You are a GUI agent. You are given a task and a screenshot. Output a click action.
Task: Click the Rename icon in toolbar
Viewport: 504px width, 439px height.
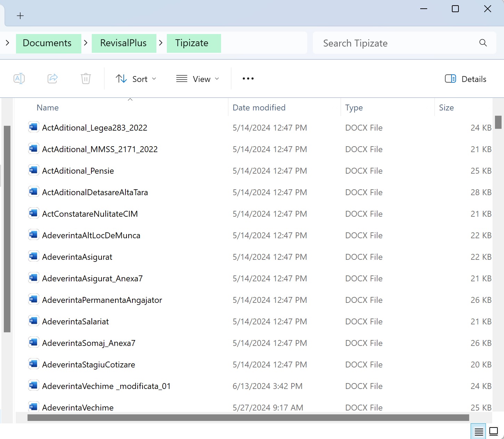pos(19,79)
